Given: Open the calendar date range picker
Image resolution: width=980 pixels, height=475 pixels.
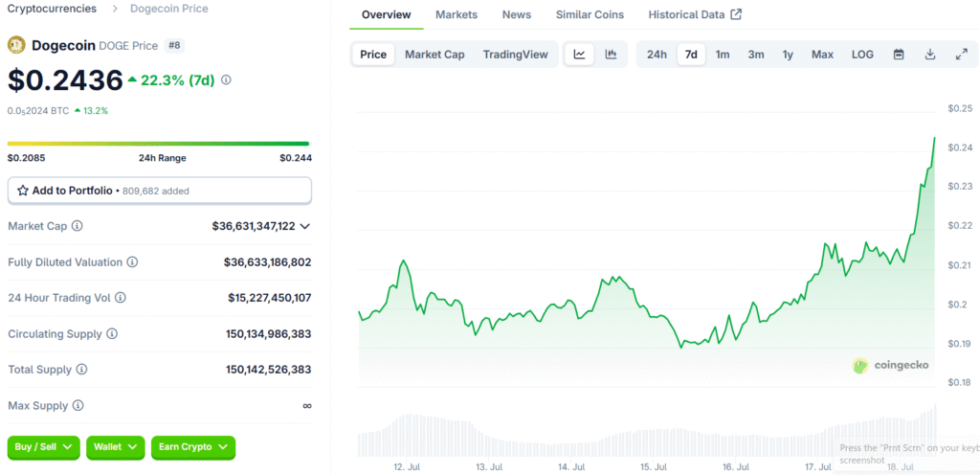Looking at the screenshot, I should point(899,55).
